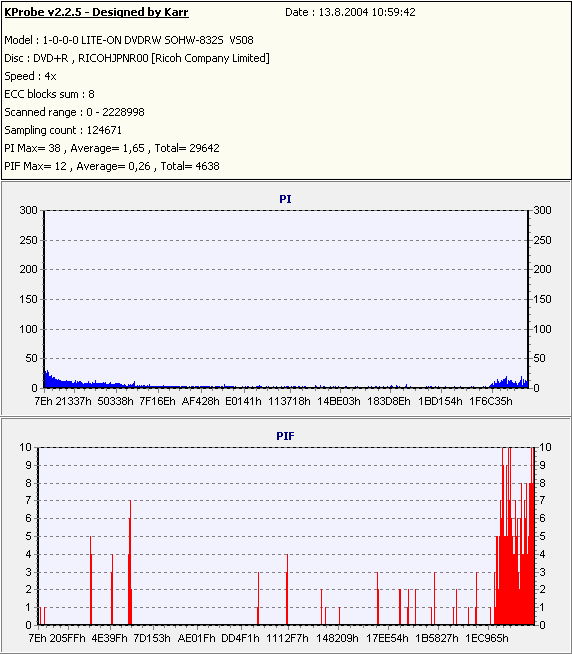Viewport: 572px width, 654px height.
Task: Select the Model LITE-ON DVDRW line
Action: point(129,40)
